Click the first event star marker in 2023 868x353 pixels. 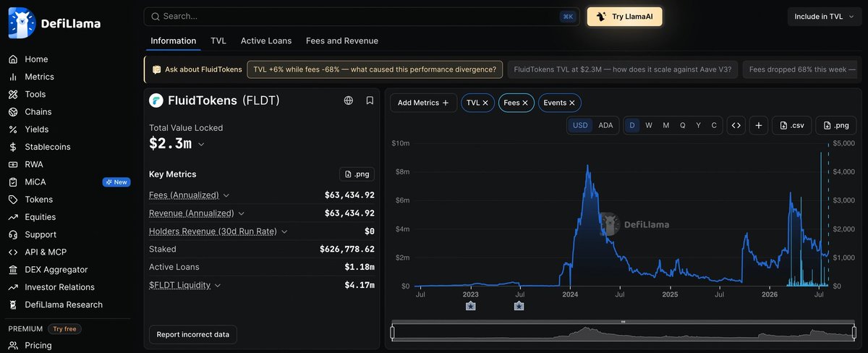pyautogui.click(x=471, y=307)
